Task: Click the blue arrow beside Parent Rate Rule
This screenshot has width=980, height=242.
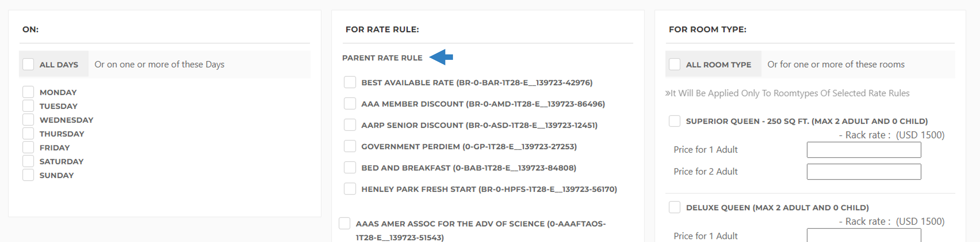Action: (x=441, y=57)
